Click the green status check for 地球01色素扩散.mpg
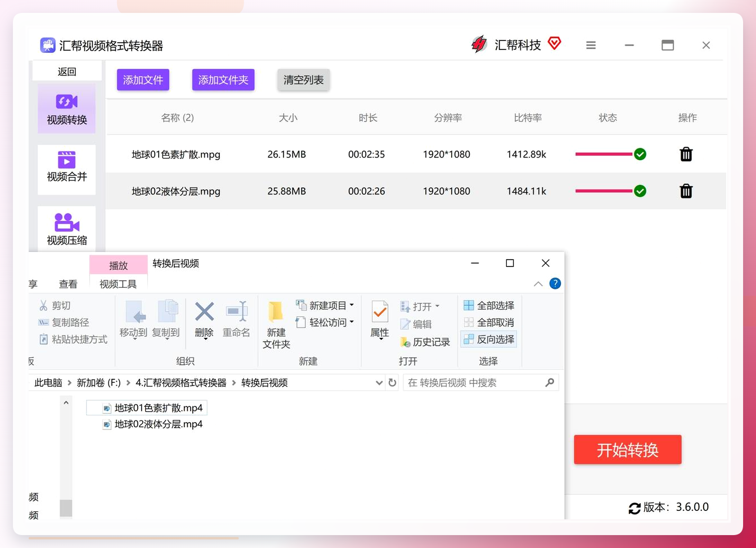The image size is (756, 548). (640, 154)
